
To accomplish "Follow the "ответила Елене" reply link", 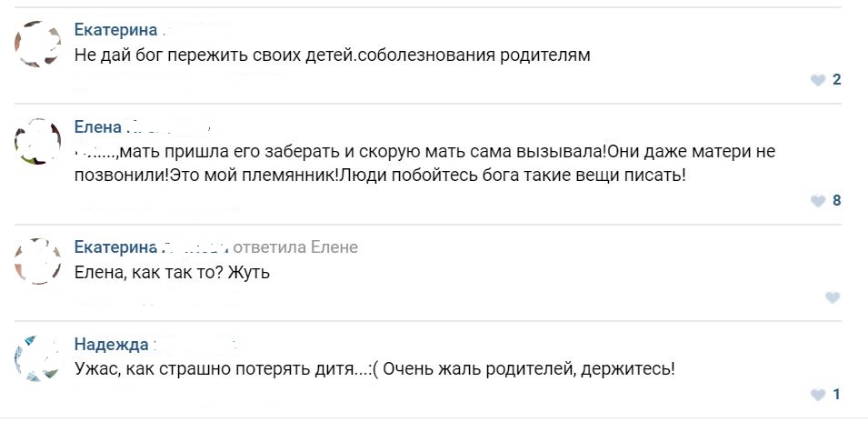I will [296, 247].
